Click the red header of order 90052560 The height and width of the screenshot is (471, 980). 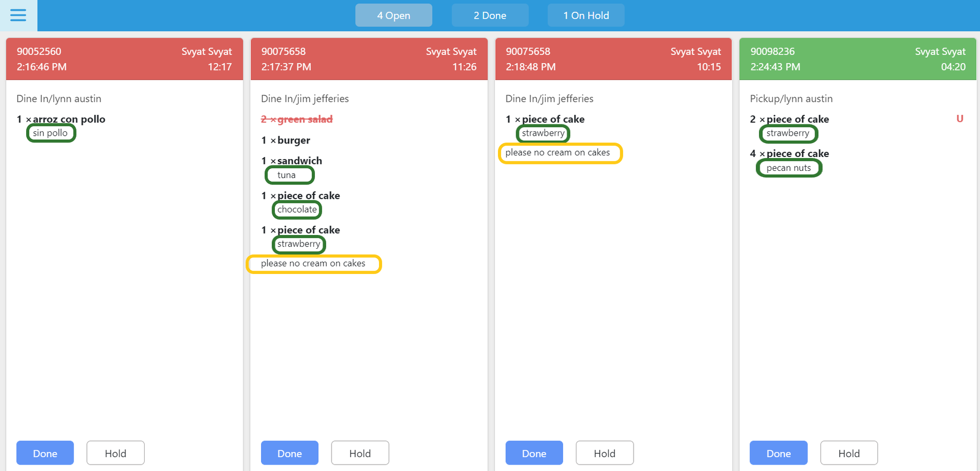(124, 59)
